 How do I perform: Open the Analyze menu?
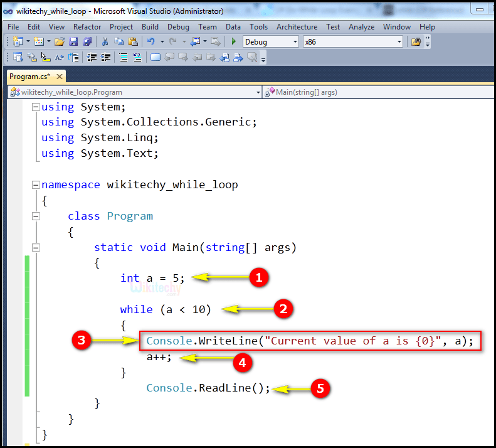(x=362, y=27)
